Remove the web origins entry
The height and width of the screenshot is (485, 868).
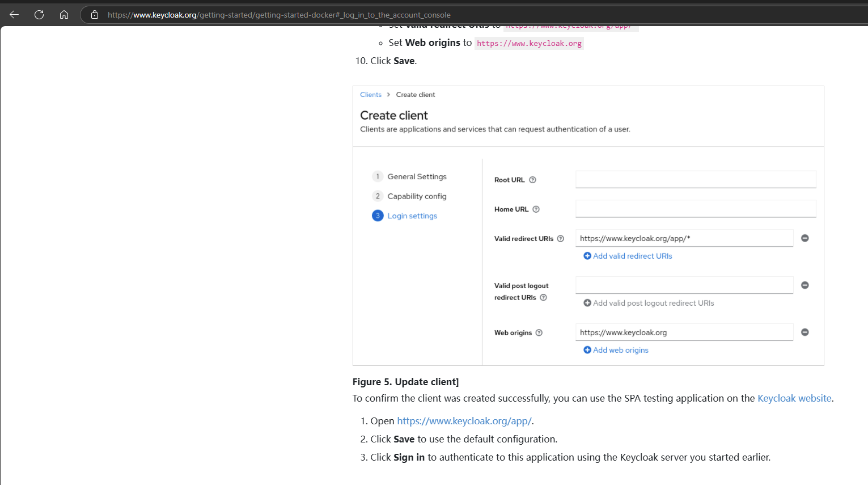coord(805,332)
